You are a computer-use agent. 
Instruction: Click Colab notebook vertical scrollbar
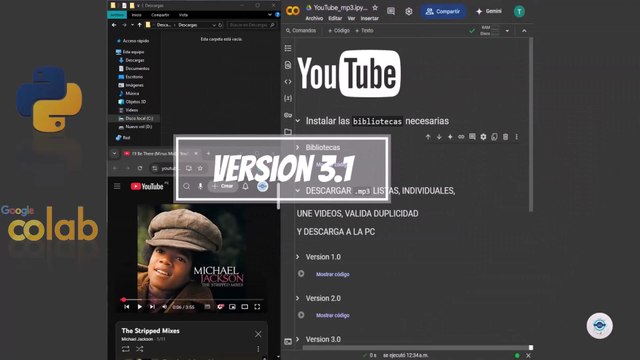tap(531, 124)
